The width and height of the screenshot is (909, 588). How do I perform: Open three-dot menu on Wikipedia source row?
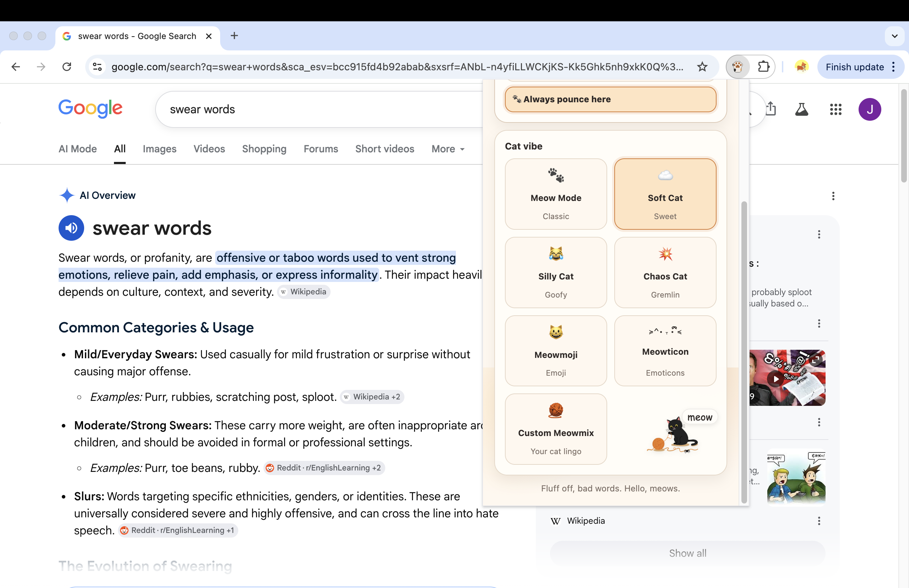pyautogui.click(x=819, y=521)
